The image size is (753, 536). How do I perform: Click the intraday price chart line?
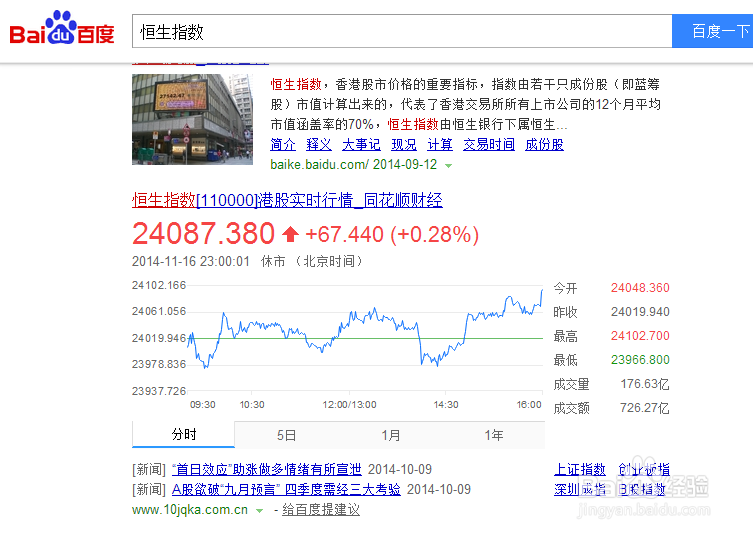[x=365, y=331]
